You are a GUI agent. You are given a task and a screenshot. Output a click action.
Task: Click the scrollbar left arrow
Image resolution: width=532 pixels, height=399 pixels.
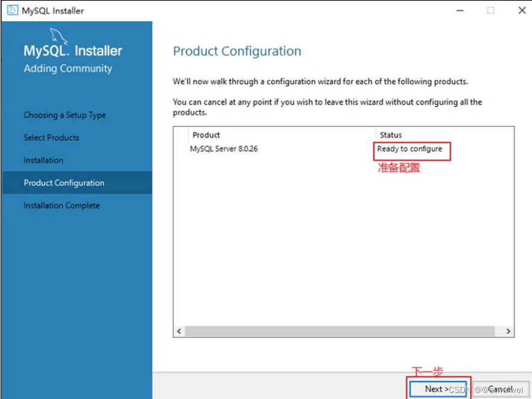point(179,331)
